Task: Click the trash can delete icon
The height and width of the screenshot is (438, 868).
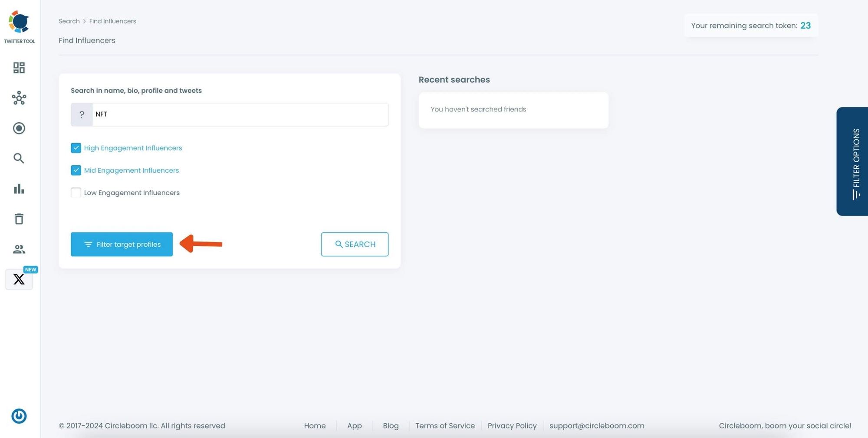Action: point(19,219)
